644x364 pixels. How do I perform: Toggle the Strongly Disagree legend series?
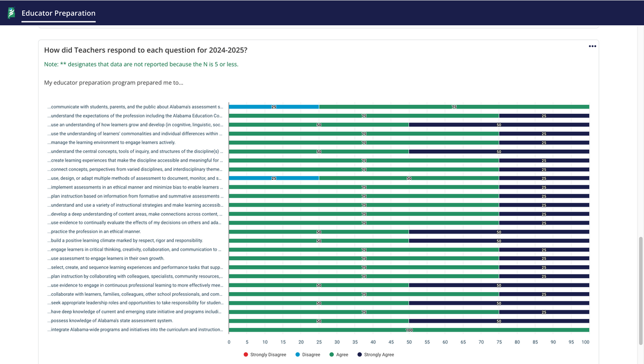click(x=265, y=355)
